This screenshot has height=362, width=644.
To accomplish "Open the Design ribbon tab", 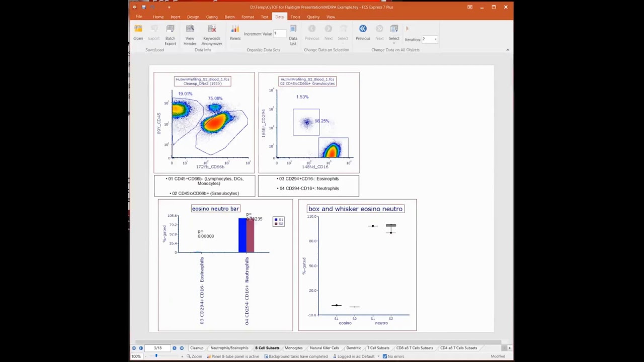I will pos(193,17).
